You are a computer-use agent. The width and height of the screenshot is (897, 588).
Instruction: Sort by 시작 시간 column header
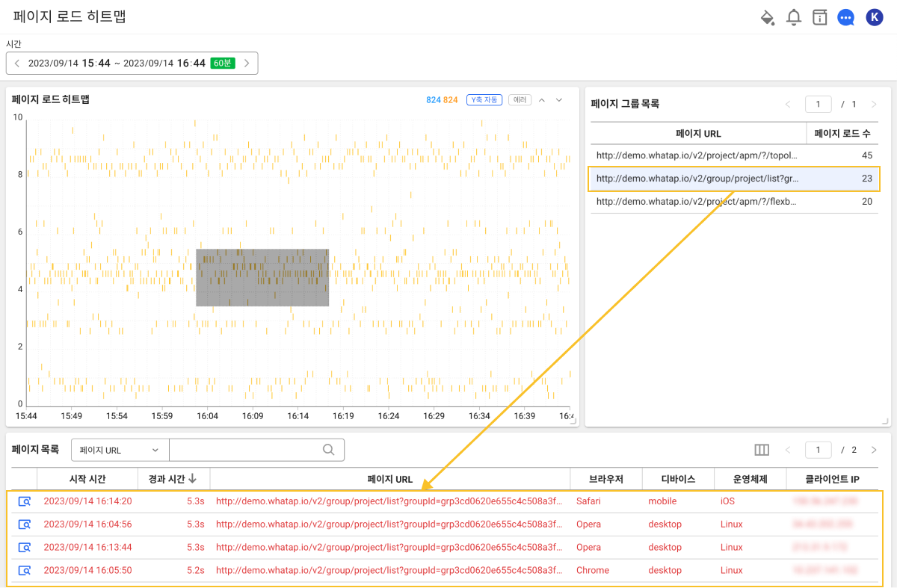pyautogui.click(x=87, y=479)
